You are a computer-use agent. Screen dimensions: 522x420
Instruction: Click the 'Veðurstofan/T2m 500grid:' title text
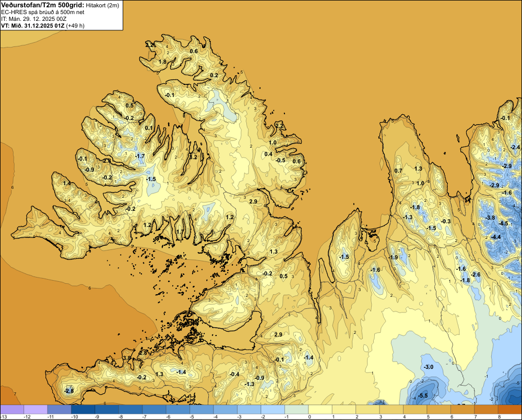(x=43, y=5)
